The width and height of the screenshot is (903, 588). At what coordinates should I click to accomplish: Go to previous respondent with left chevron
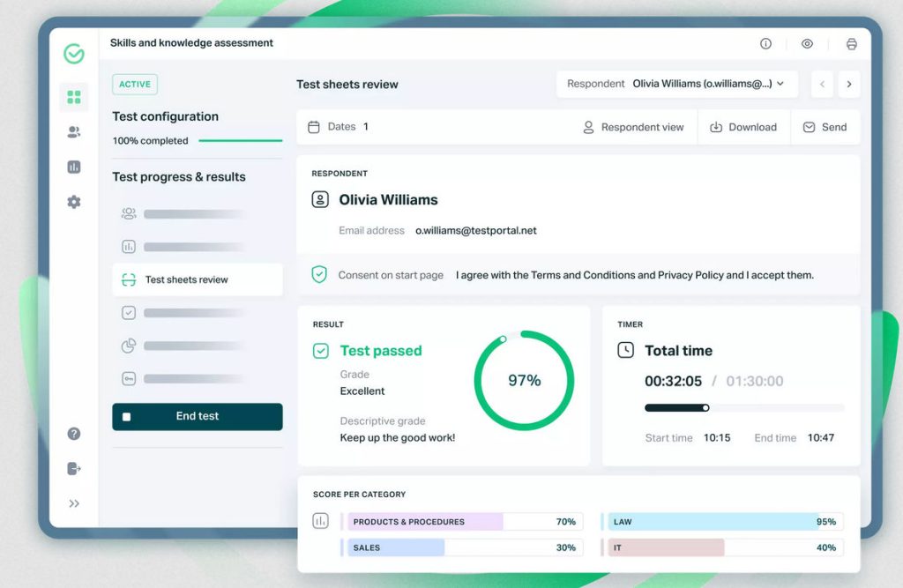point(822,85)
